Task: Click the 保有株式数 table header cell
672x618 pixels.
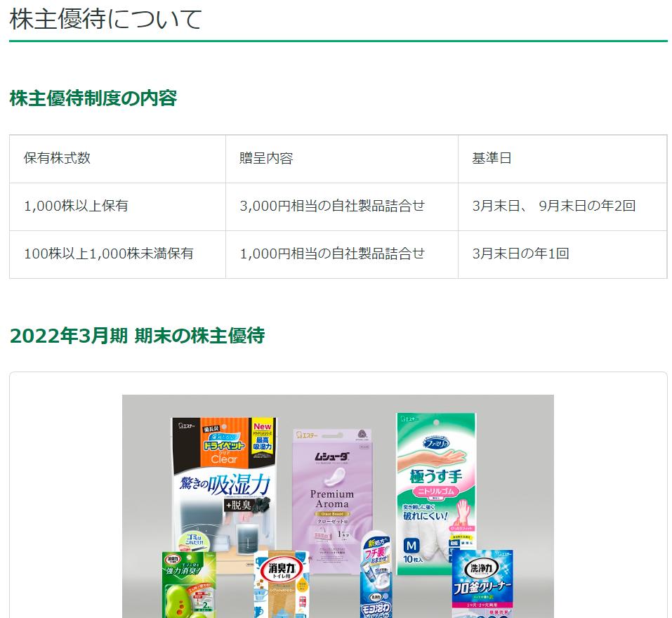Action: pyautogui.click(x=57, y=158)
